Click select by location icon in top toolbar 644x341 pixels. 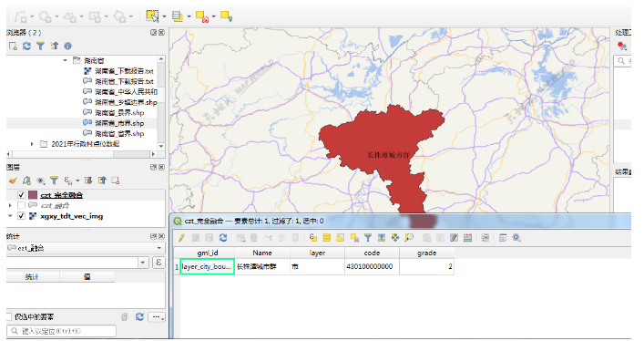point(226,16)
